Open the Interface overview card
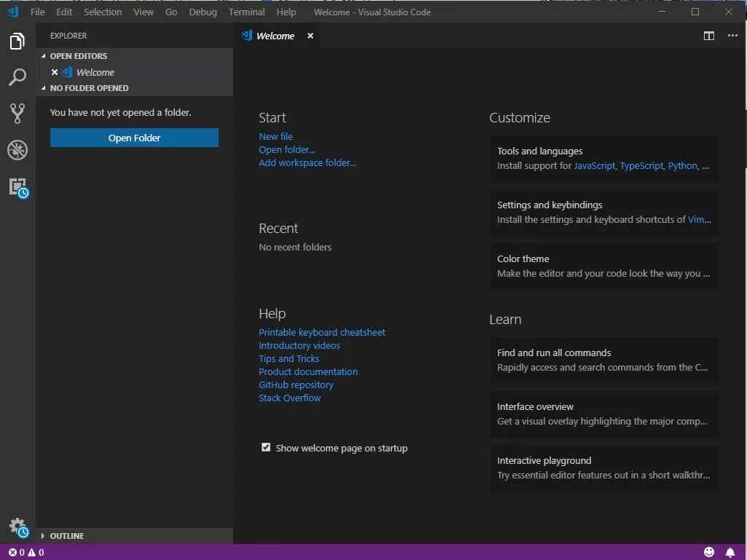Screen dimensions: 747x560 pyautogui.click(x=605, y=414)
